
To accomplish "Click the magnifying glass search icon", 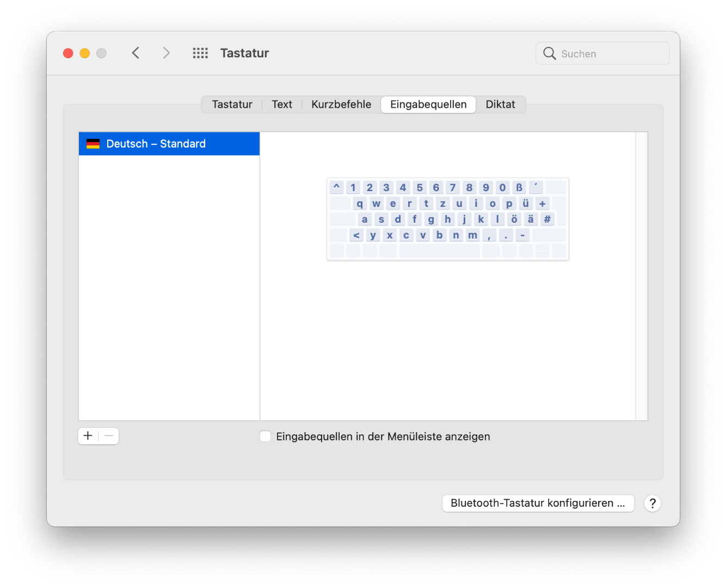I will tap(550, 53).
